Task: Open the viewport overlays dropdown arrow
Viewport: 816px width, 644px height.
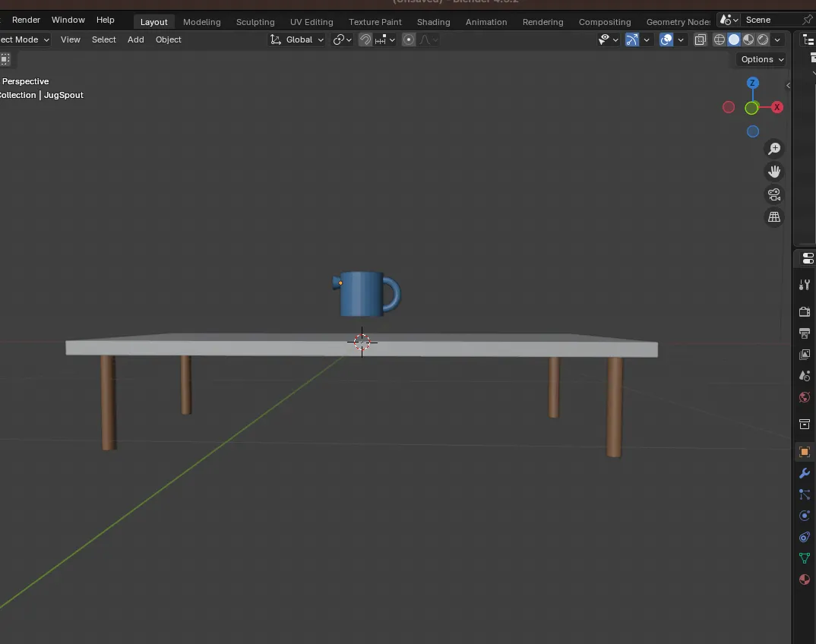Action: click(682, 39)
